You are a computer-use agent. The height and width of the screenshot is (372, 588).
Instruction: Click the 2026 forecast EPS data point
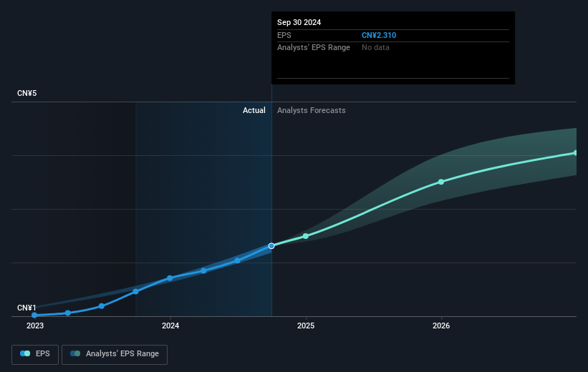point(441,182)
